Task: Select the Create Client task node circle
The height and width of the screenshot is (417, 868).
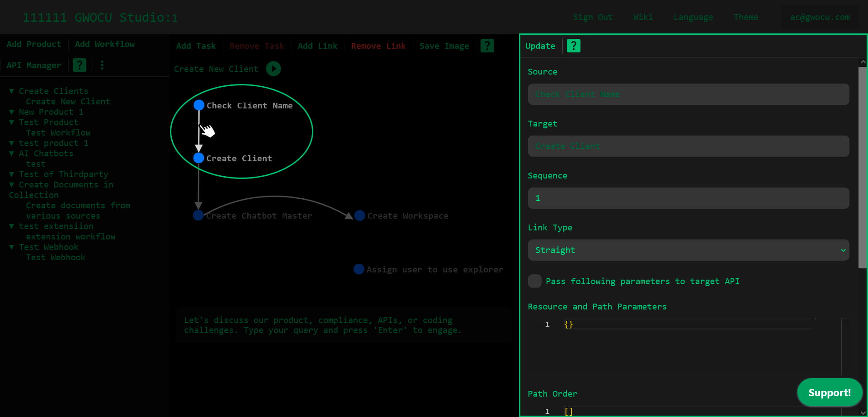Action: click(x=198, y=158)
